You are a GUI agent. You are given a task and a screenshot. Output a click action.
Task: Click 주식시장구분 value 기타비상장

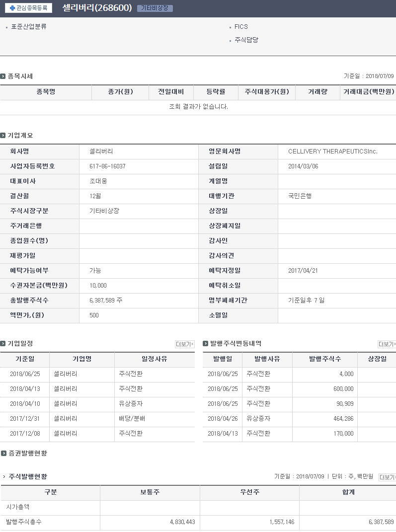click(x=104, y=211)
